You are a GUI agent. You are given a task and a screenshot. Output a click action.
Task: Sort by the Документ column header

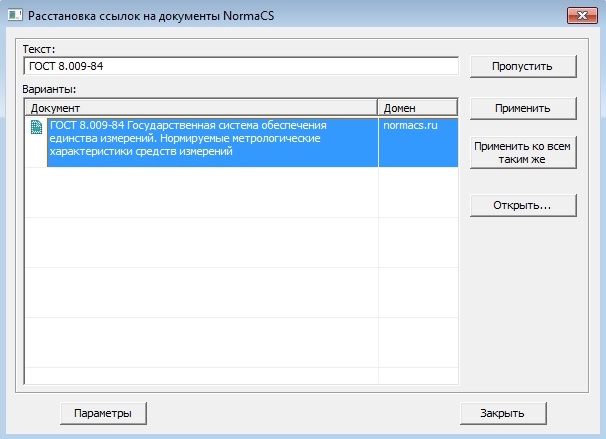[x=201, y=108]
